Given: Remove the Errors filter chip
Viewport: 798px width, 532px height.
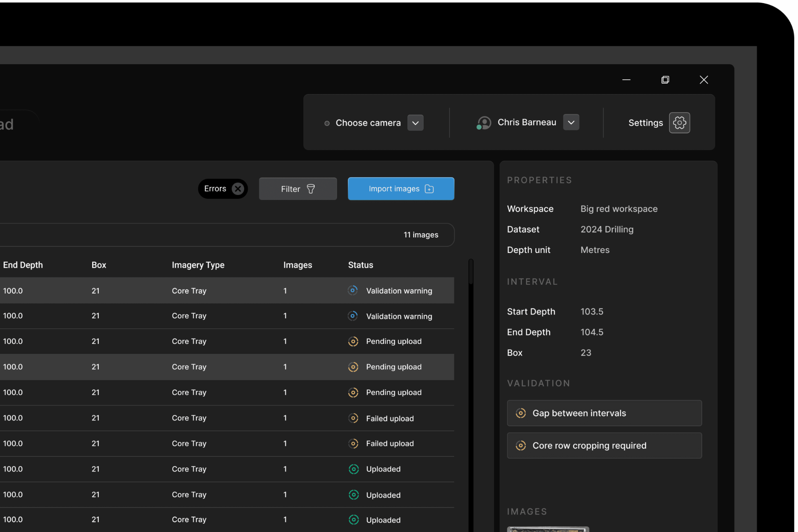Looking at the screenshot, I should tap(238, 189).
